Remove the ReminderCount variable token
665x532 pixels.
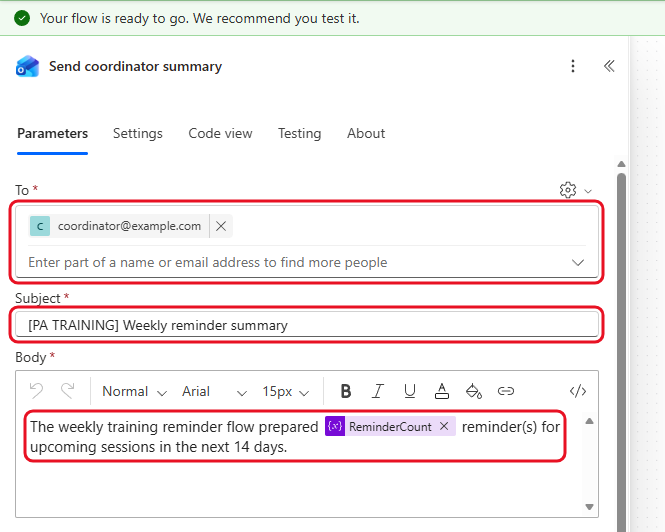[x=444, y=426]
